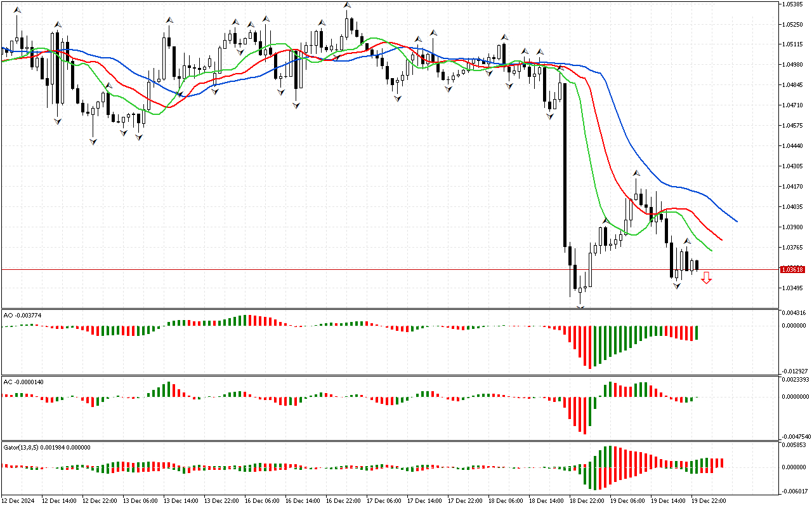Select the up fractal above the highest candle
This screenshot has height=508, width=812.
347,5
